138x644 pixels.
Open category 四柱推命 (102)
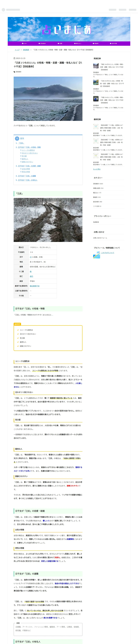(x=98, y=184)
